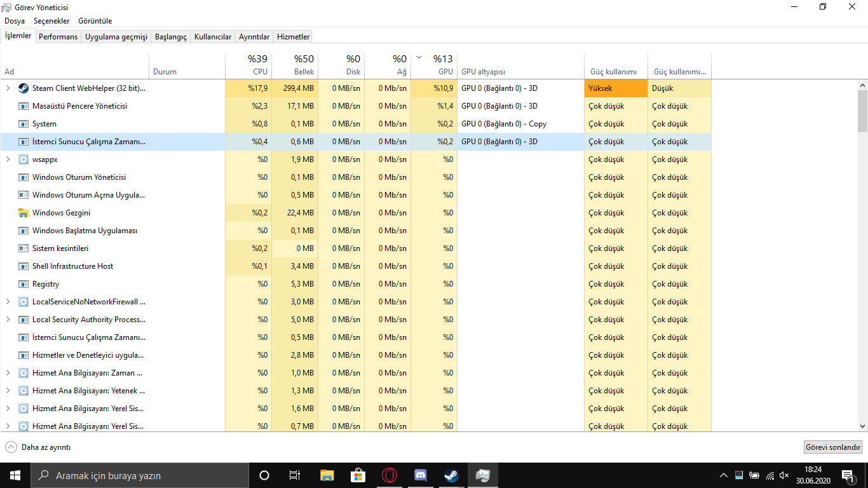Switch to the Ayrıntılar tab
The image size is (868, 488).
pyautogui.click(x=254, y=37)
